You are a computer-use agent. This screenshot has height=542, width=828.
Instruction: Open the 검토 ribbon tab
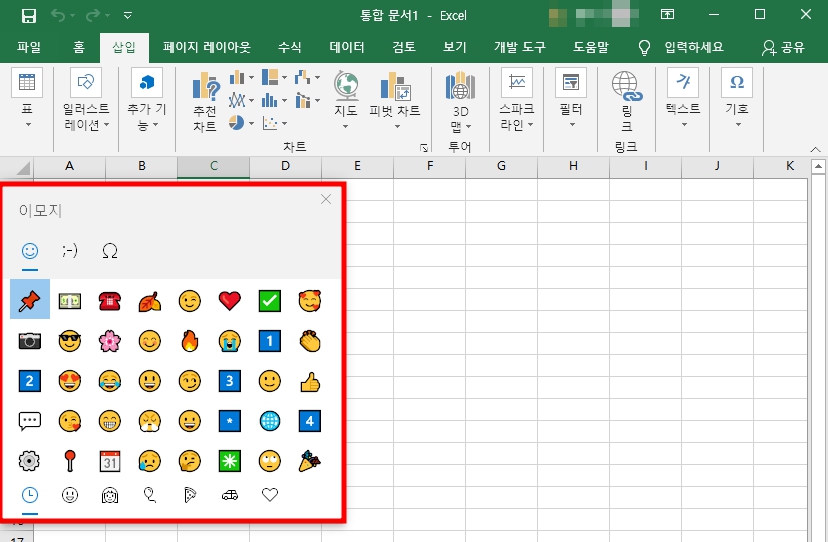click(404, 48)
